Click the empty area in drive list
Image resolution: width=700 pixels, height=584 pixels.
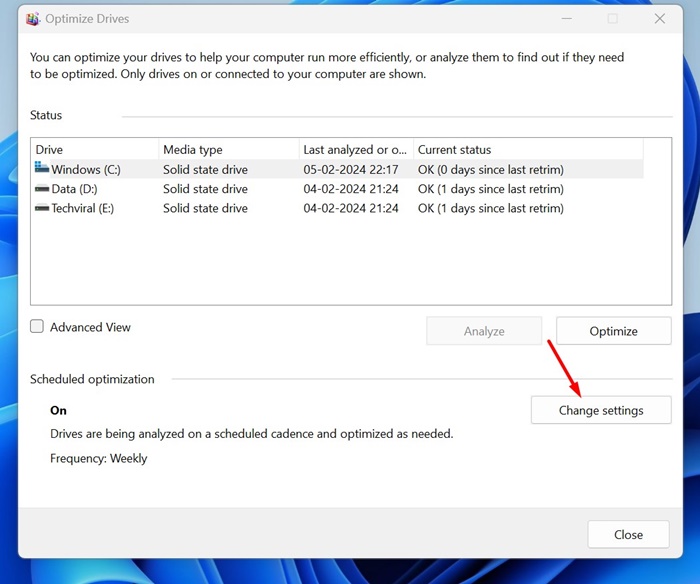click(350, 262)
